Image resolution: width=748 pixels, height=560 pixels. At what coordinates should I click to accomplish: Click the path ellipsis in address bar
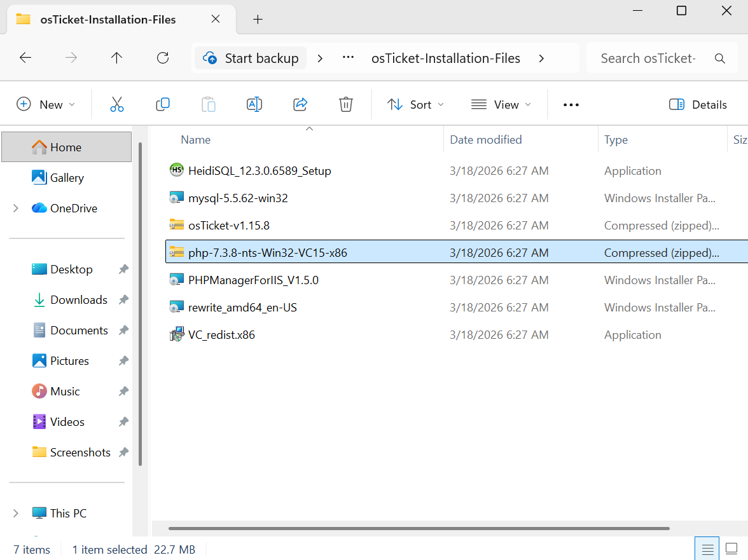349,58
